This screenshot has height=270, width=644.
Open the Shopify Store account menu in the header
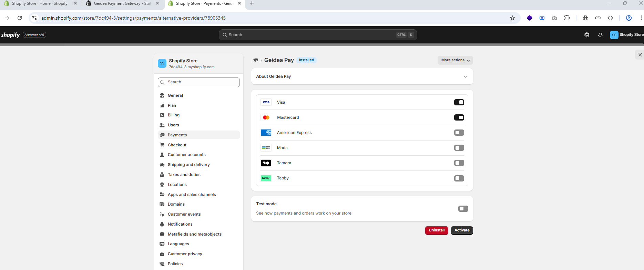click(626, 35)
